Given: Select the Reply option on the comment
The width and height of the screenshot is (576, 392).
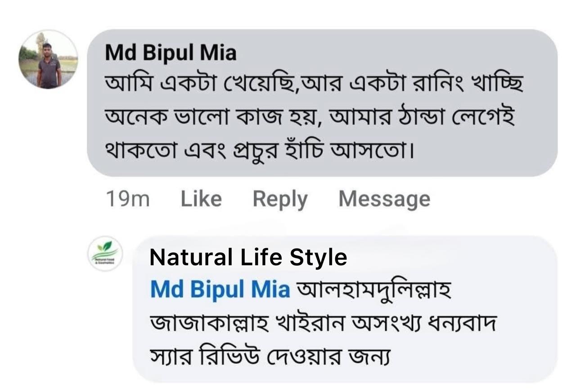Looking at the screenshot, I should pos(280,198).
